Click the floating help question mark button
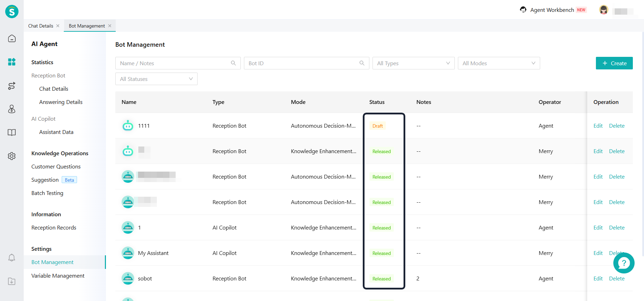This screenshot has width=644, height=301. (x=624, y=263)
